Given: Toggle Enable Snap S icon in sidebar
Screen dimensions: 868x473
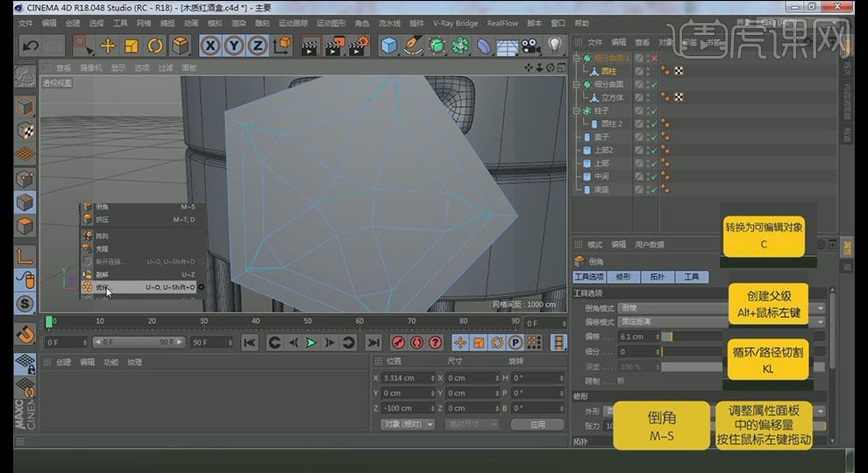Looking at the screenshot, I should point(25,304).
